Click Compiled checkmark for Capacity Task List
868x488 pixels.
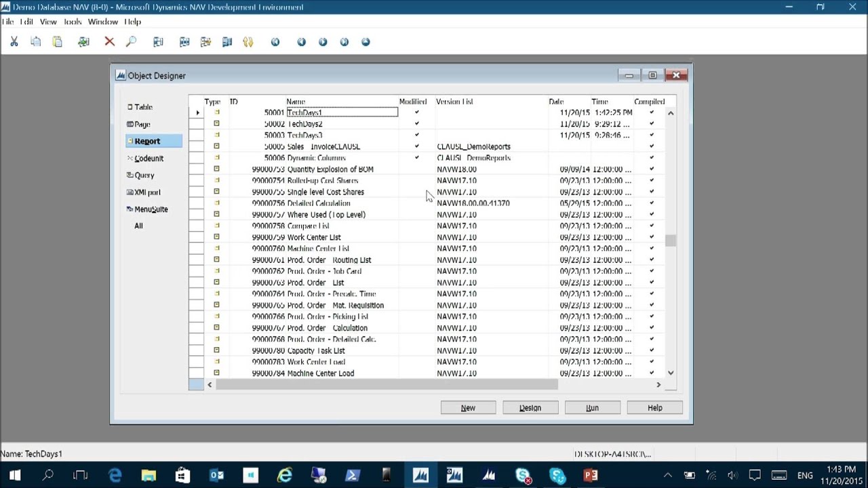pyautogui.click(x=652, y=350)
